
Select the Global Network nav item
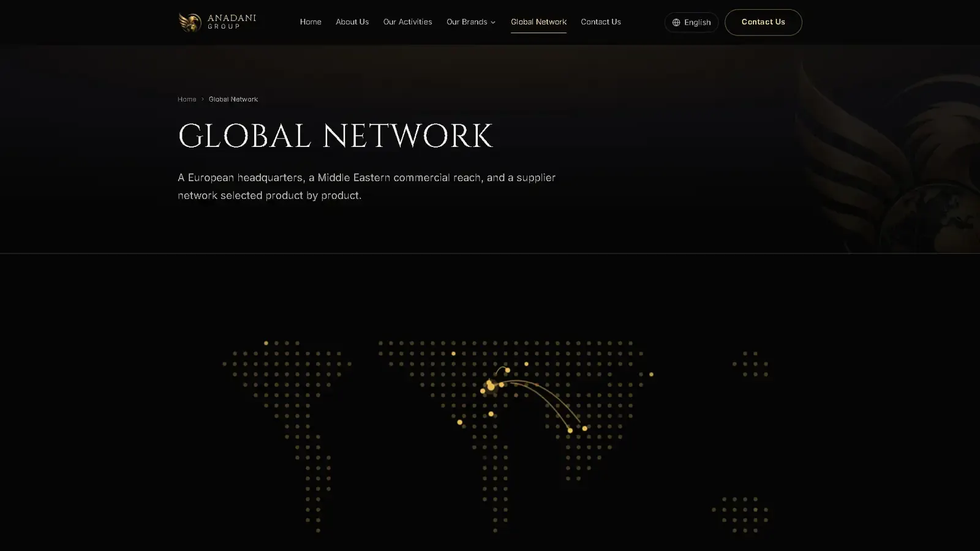(x=538, y=22)
